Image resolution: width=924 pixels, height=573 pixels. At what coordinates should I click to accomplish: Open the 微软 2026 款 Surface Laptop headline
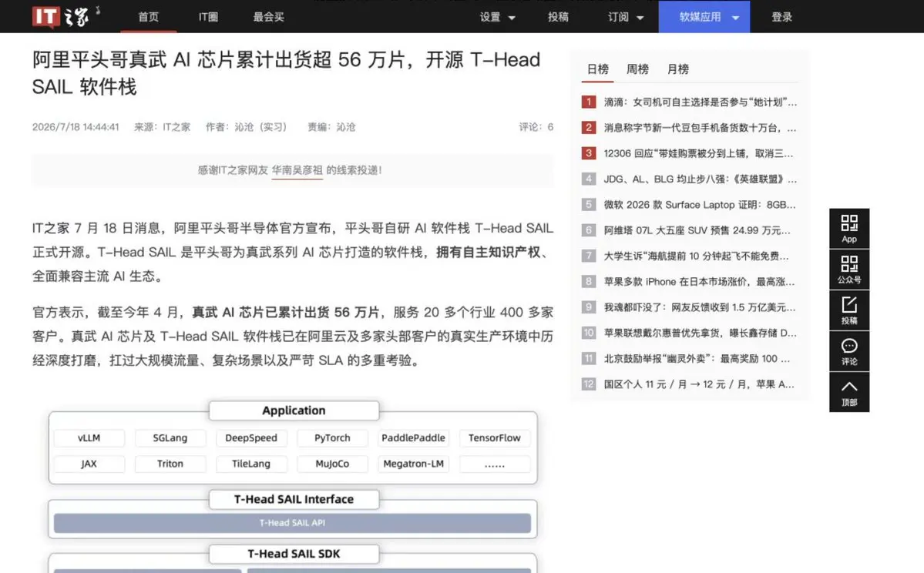point(700,204)
